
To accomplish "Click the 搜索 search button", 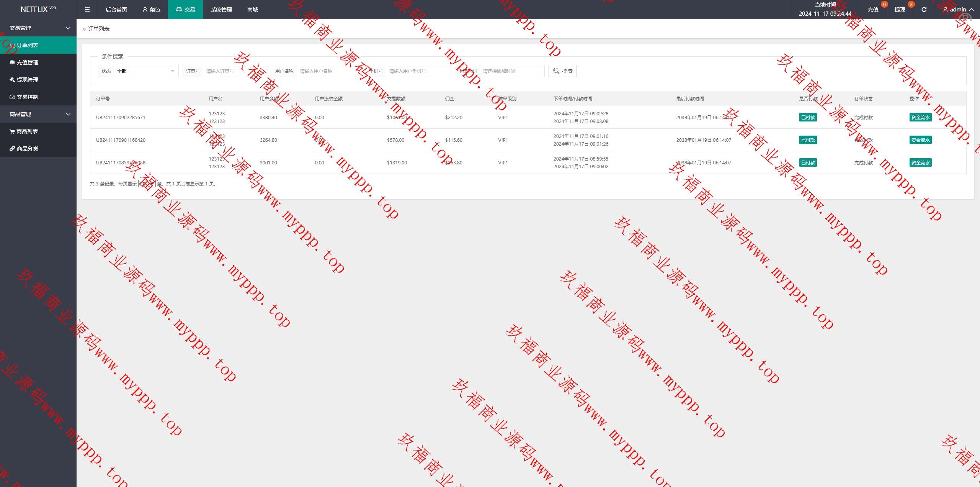I will point(562,71).
